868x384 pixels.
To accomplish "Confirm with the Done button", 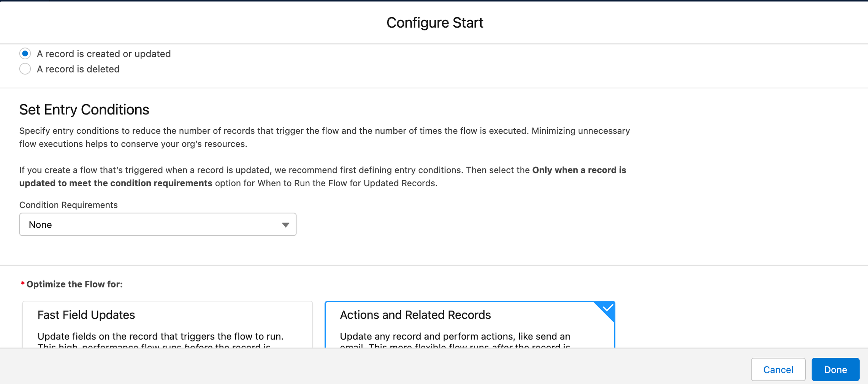I will 835,369.
